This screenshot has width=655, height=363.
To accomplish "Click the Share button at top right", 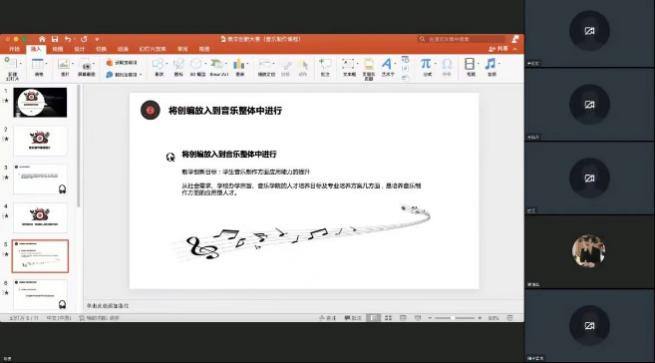I will 499,49.
